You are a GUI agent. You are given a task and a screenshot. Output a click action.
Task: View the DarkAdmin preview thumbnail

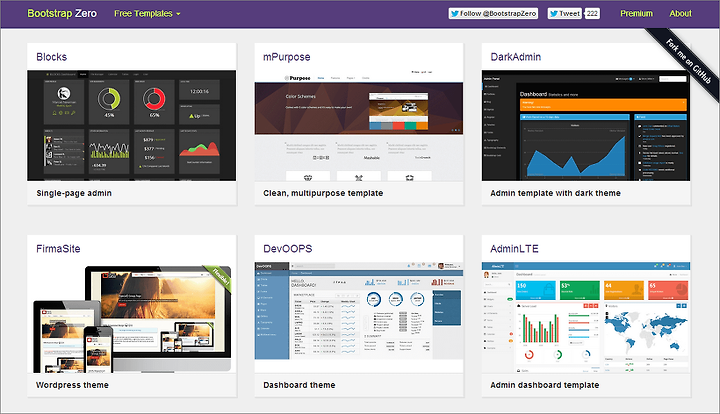pos(586,125)
